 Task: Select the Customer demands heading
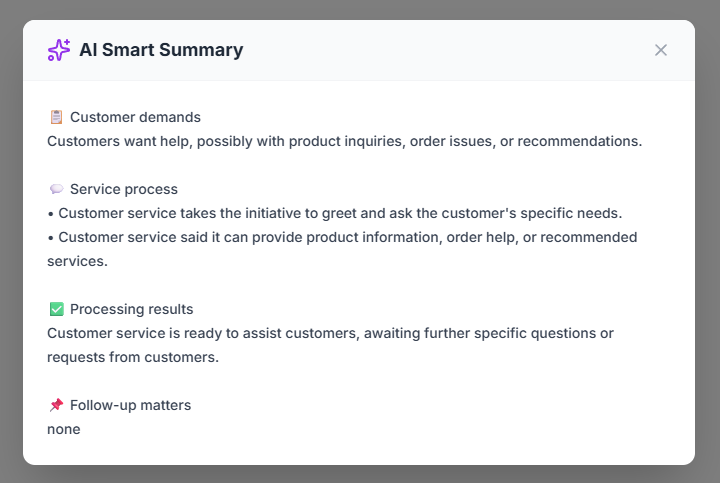[135, 117]
